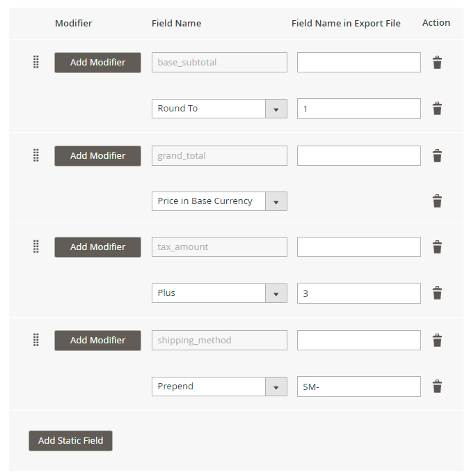This screenshot has width=476, height=475.
Task: Delete the base_subtotal field row
Action: 437,63
